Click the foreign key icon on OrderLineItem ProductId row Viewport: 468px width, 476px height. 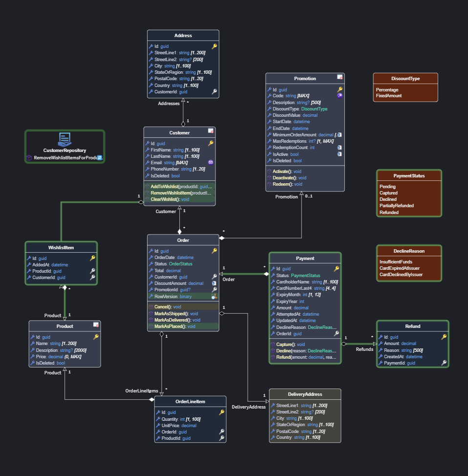tap(222, 438)
